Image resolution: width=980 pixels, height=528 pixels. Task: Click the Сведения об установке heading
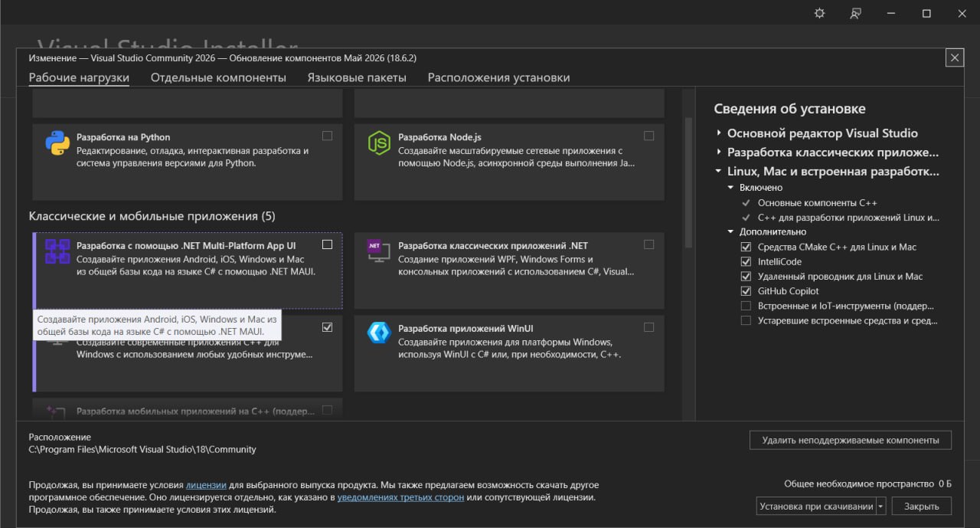(789, 109)
